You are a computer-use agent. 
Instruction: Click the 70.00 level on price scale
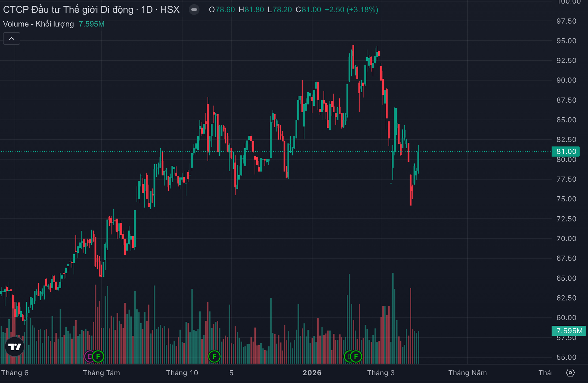(x=566, y=238)
